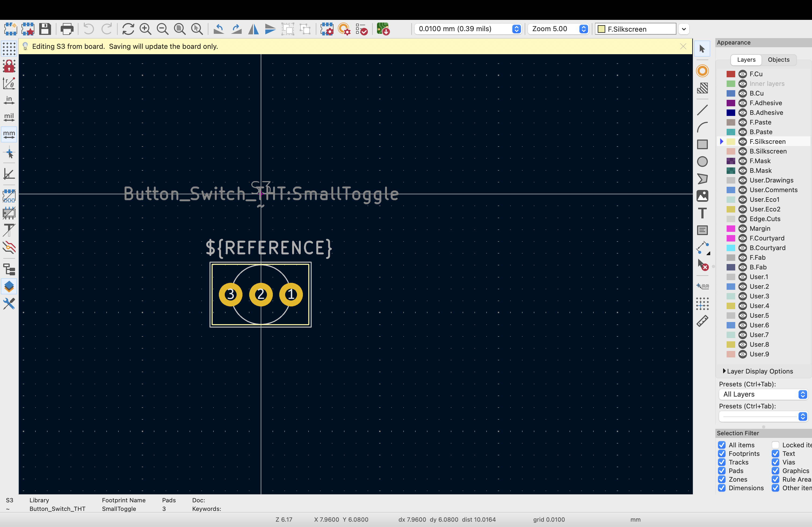This screenshot has width=812, height=527.
Task: Select the Draw Arc tool
Action: (x=702, y=127)
